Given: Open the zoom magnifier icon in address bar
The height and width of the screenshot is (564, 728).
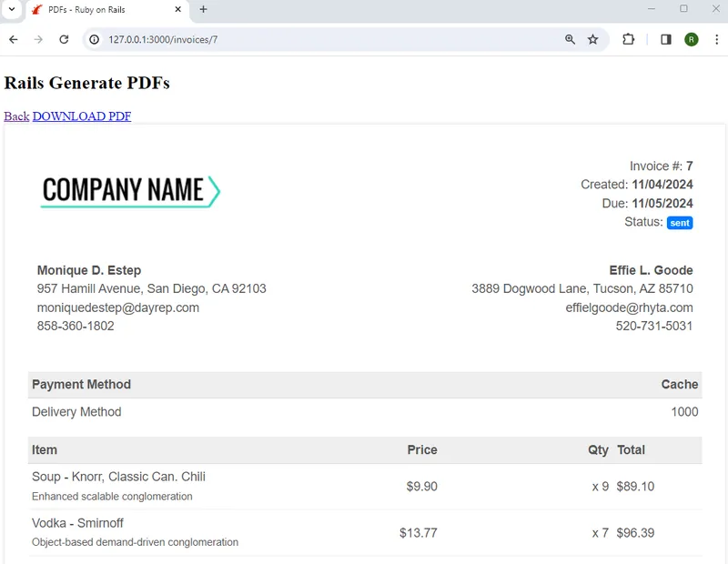Looking at the screenshot, I should [571, 39].
